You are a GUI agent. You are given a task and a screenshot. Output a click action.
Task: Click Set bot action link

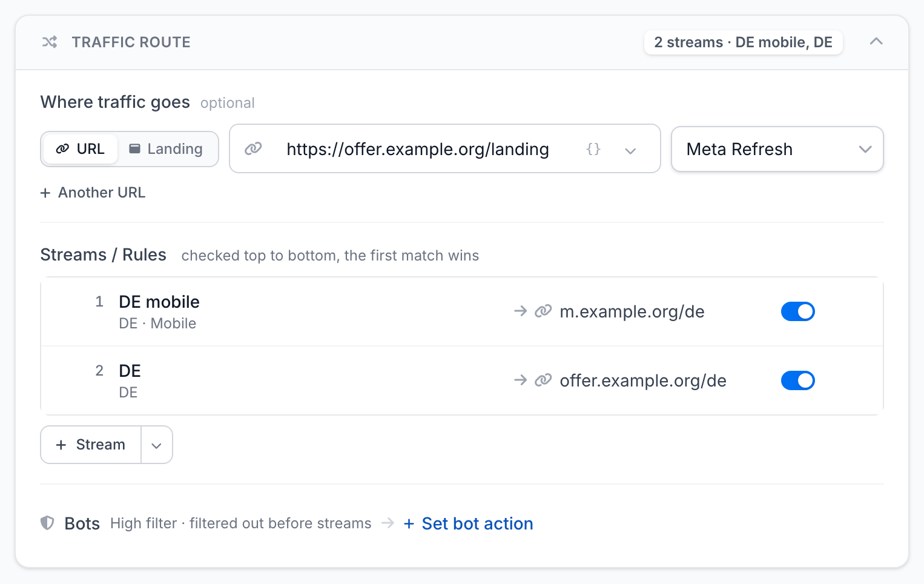tap(468, 523)
